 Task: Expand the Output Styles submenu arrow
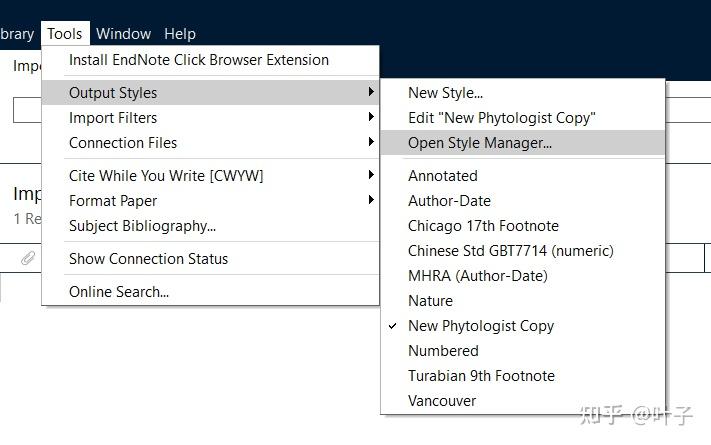(x=371, y=92)
